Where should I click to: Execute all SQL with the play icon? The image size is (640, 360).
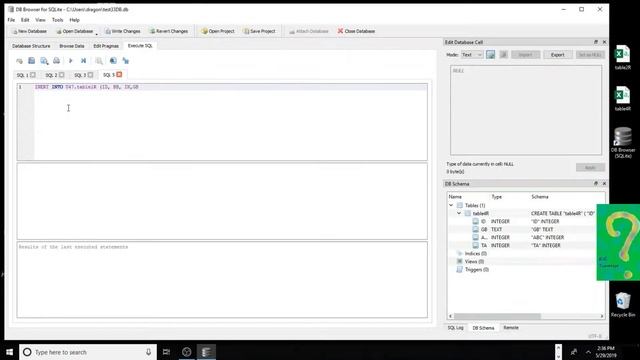(x=71, y=61)
